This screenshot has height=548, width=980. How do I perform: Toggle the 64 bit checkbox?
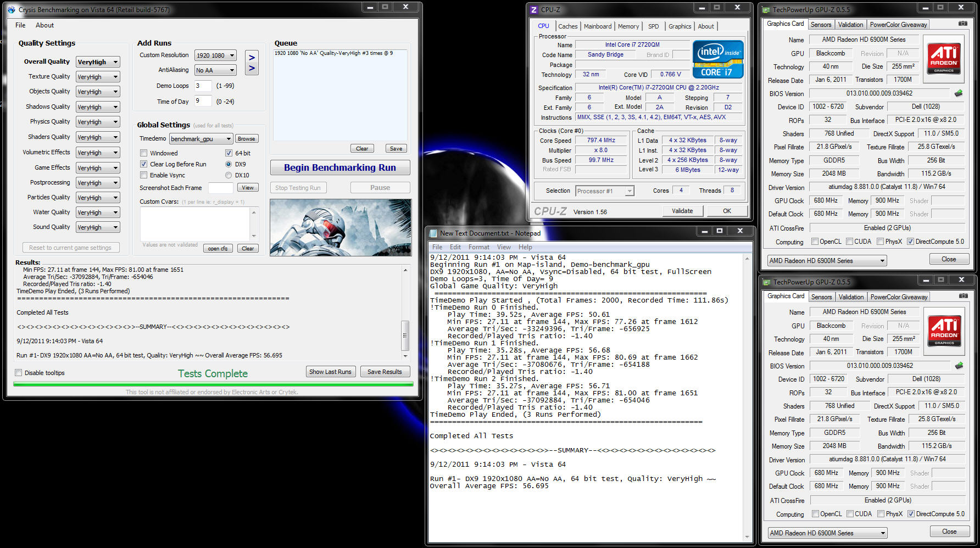(x=229, y=153)
